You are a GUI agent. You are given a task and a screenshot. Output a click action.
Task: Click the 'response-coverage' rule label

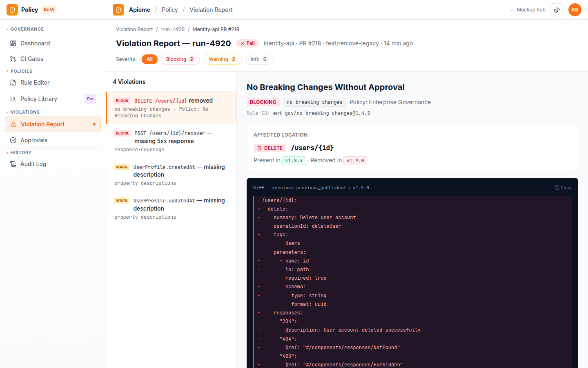click(x=139, y=150)
